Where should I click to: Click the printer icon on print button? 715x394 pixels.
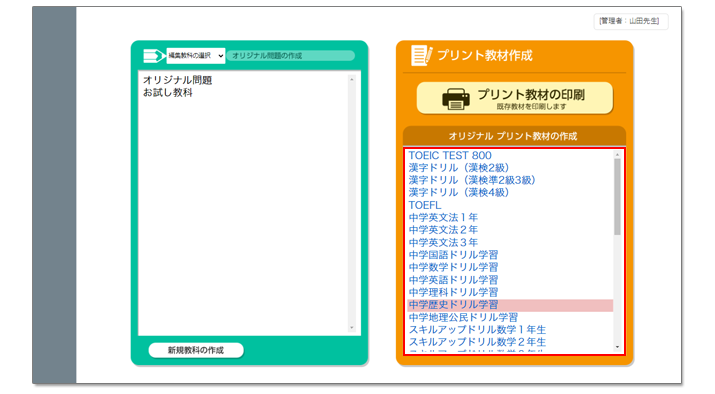point(456,99)
